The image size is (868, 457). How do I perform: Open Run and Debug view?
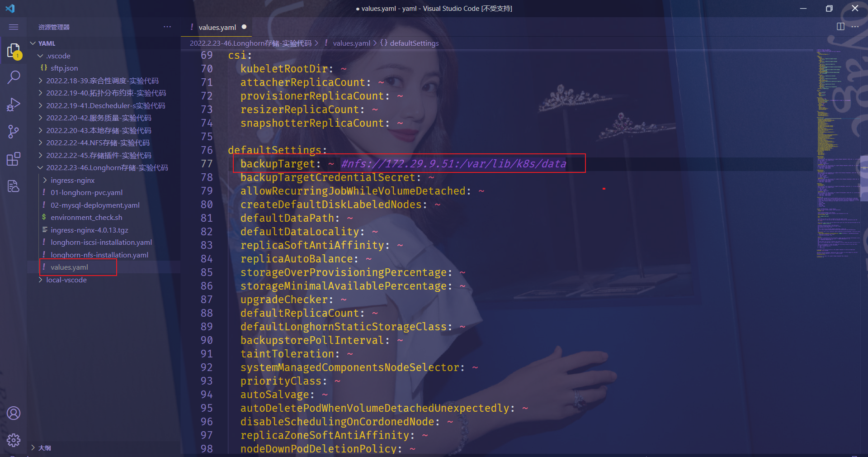click(x=14, y=105)
